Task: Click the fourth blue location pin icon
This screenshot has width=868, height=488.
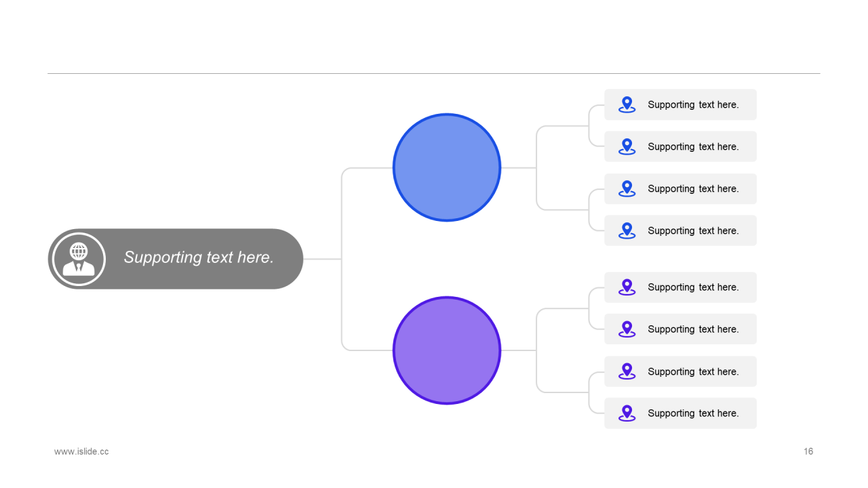Action: point(627,230)
